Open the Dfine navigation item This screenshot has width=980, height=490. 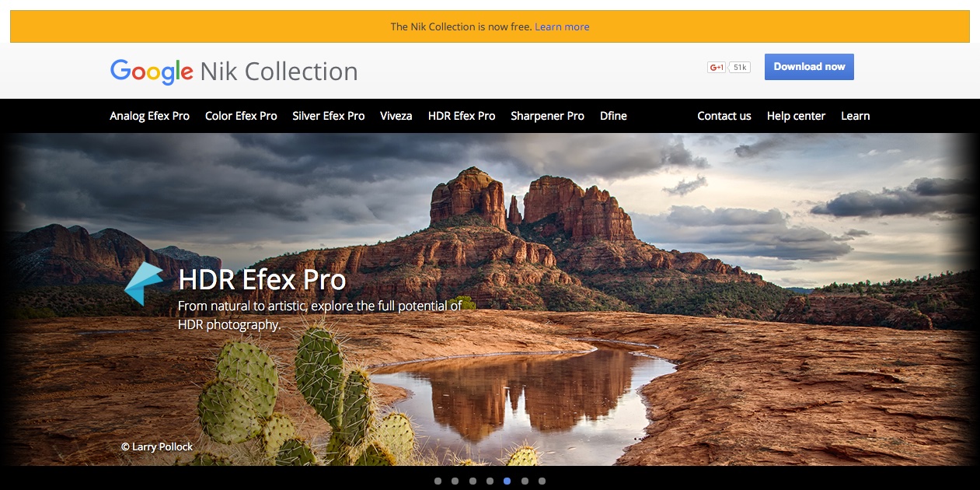coord(613,116)
